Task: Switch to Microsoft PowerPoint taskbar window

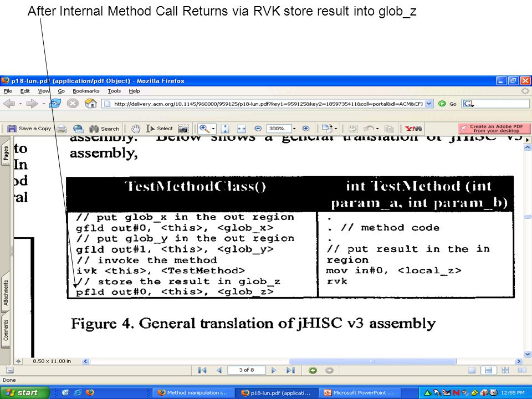Action: coord(359,392)
